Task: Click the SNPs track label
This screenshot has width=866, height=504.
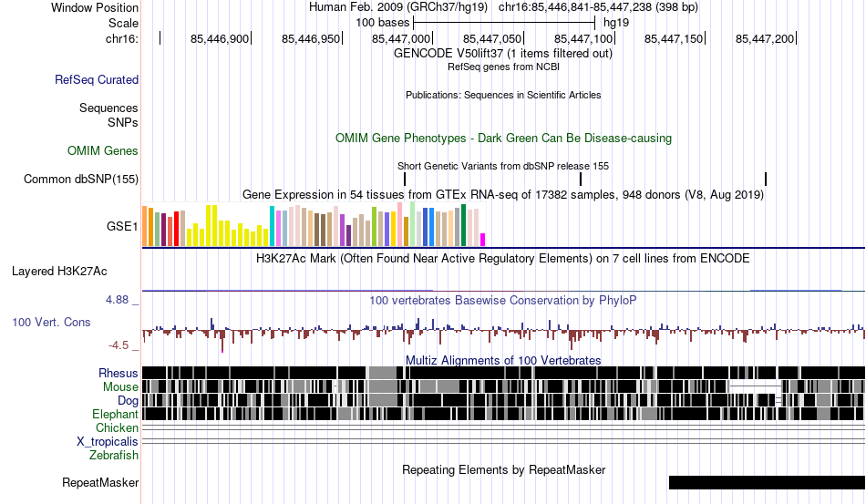Action: [123, 122]
